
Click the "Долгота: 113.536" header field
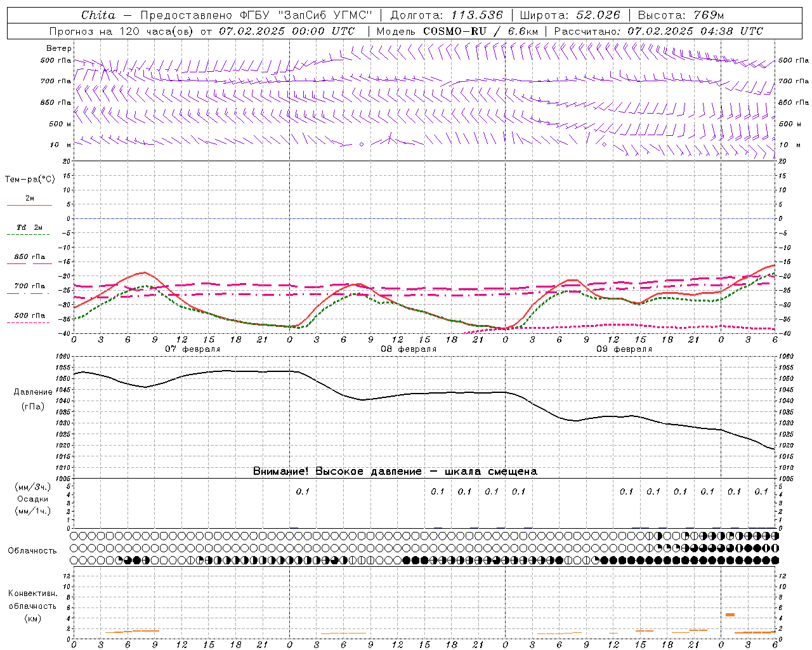pos(447,15)
